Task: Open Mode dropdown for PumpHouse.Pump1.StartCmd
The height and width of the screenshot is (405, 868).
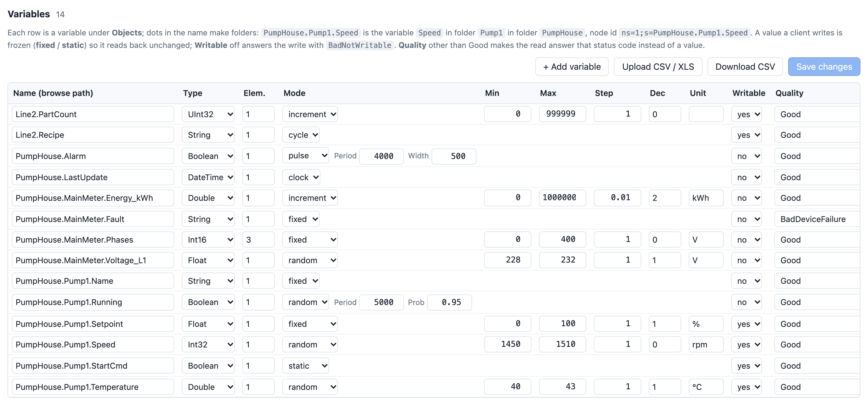Action: (x=306, y=366)
